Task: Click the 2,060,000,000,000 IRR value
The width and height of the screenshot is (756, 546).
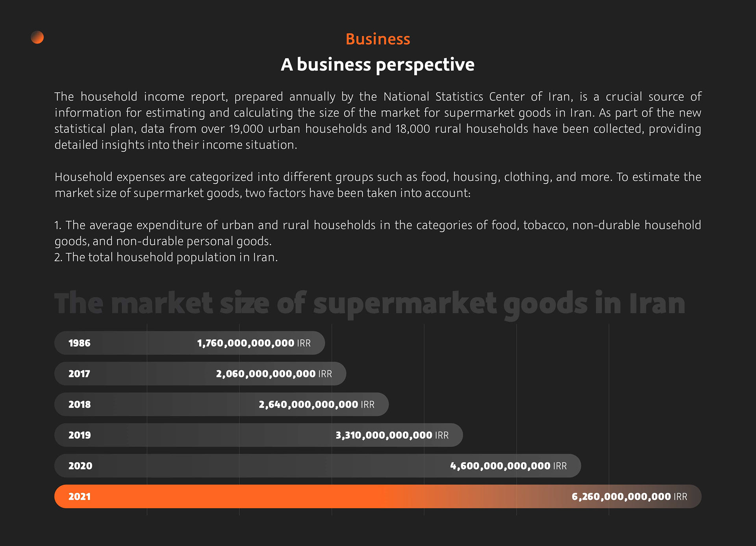Action: tap(274, 374)
